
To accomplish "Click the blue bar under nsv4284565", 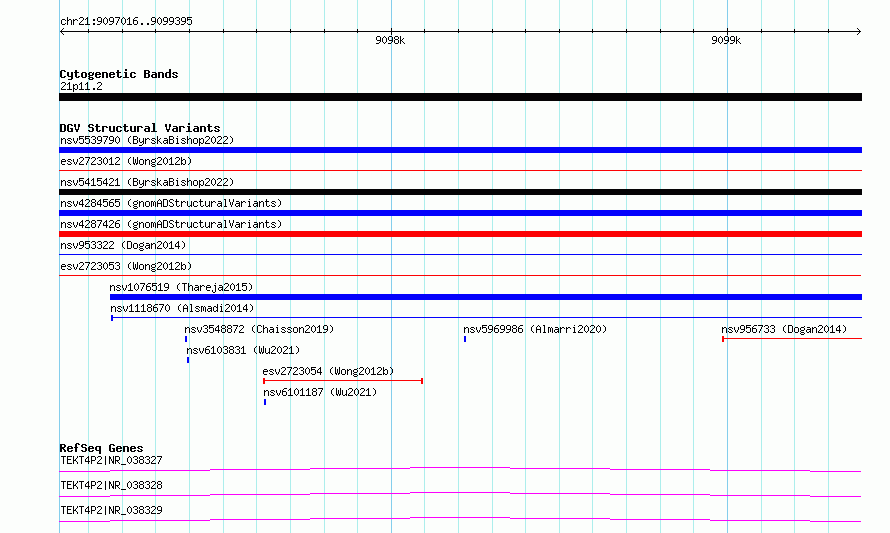I will click(460, 213).
